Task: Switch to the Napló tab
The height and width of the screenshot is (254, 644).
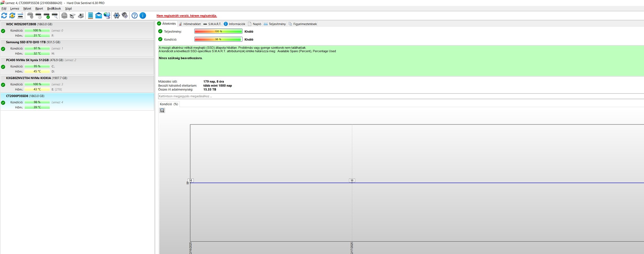Action: (255, 24)
